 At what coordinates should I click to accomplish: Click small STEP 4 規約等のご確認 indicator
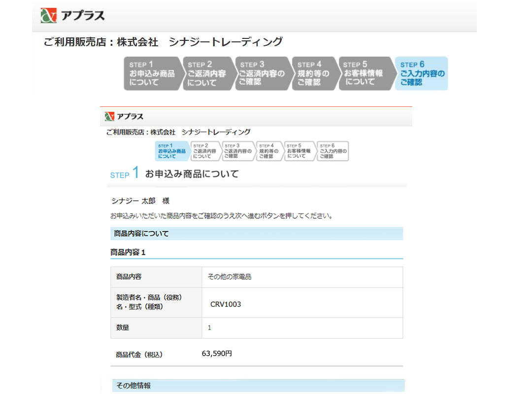[x=269, y=151]
